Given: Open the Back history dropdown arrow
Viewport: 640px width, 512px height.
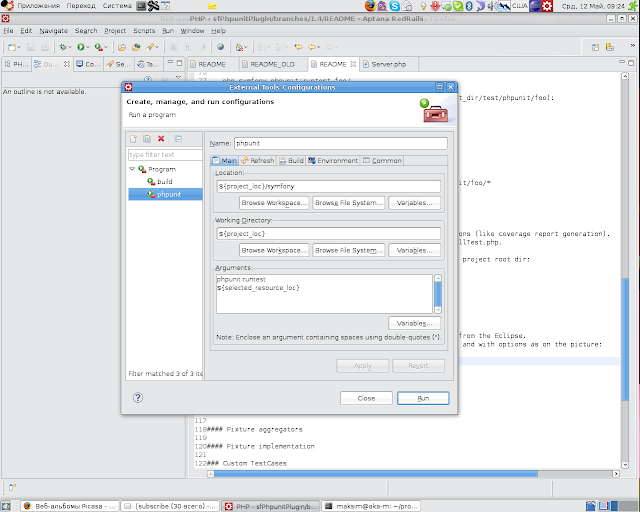Looking at the screenshot, I should tap(318, 48).
